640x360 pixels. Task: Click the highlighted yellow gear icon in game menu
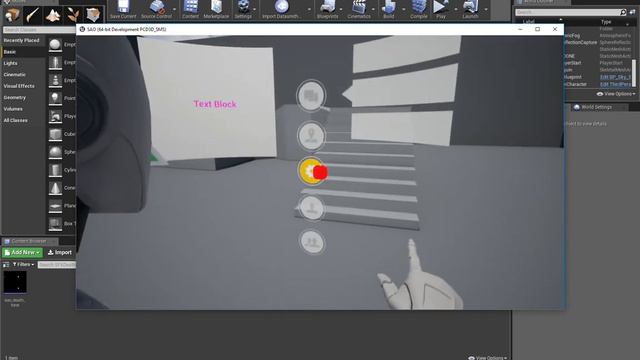click(310, 171)
